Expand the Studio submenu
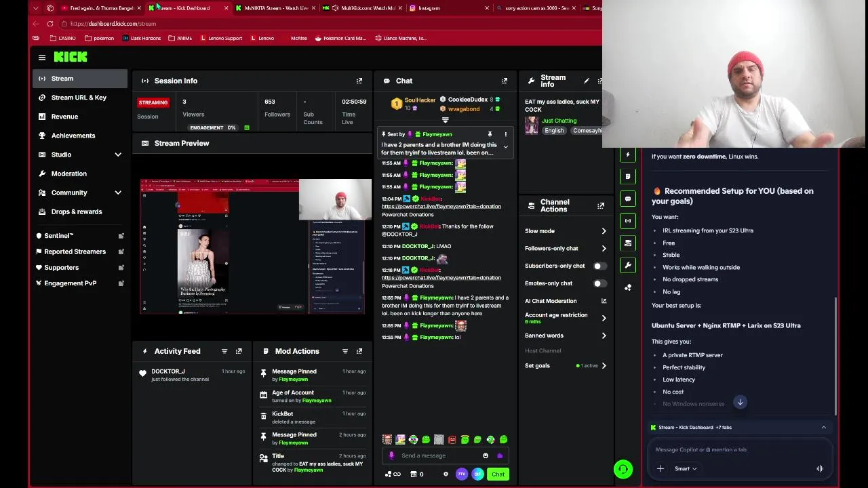The width and height of the screenshot is (868, 488). [118, 155]
